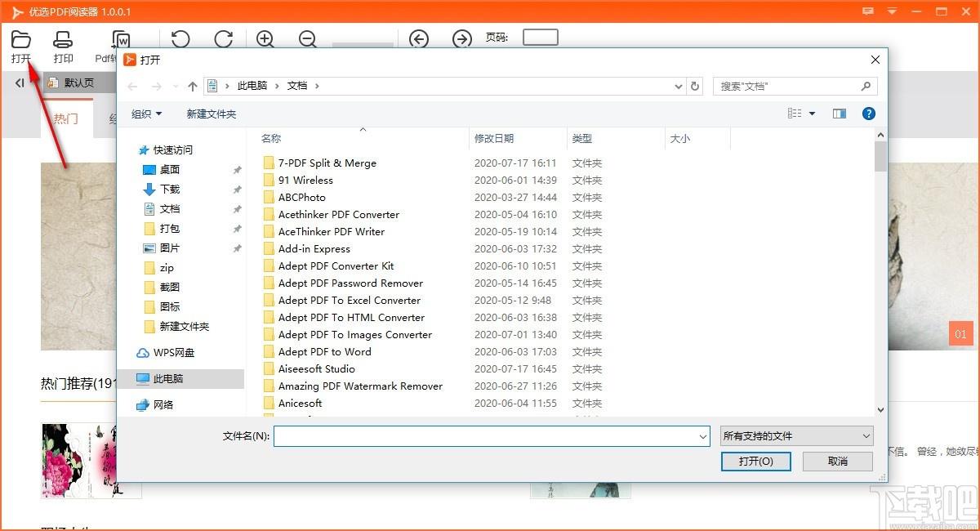Select 图片 in navigation pane

pos(162,248)
